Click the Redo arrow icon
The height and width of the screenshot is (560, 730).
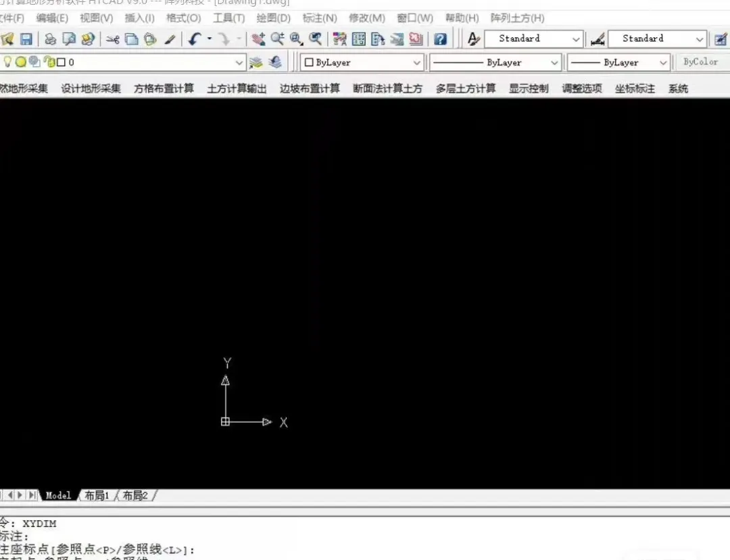pyautogui.click(x=224, y=39)
